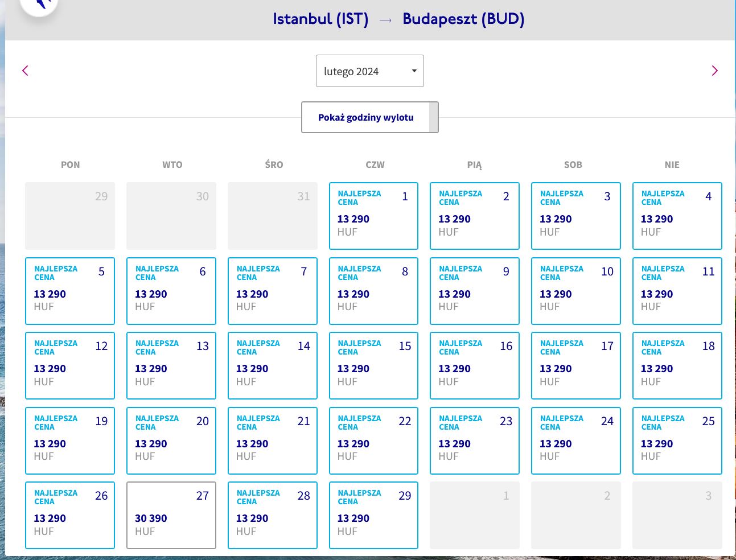
Task: Open the lutego 2024 month dropdown
Action: pos(370,71)
